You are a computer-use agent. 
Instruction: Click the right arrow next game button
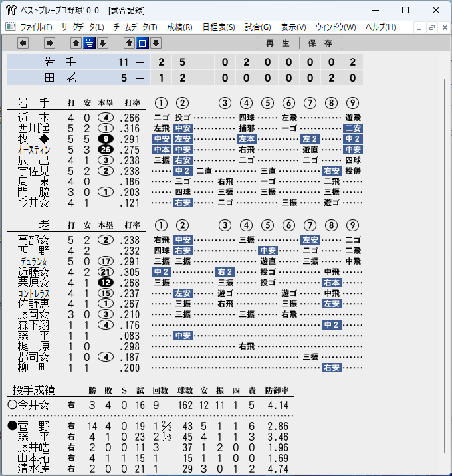[x=49, y=43]
